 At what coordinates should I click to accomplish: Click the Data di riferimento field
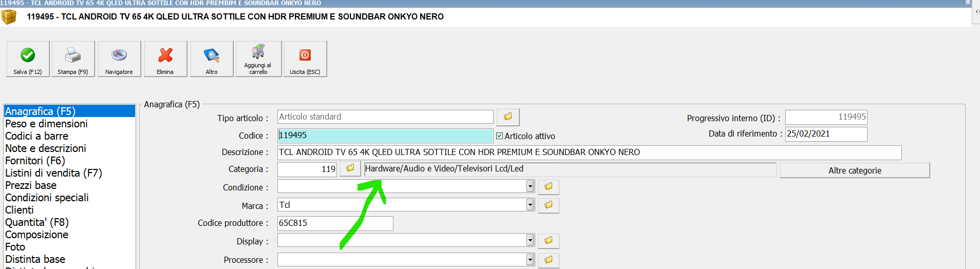826,134
